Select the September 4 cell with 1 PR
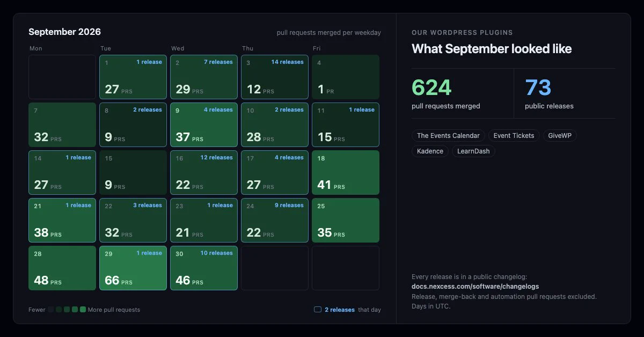The height and width of the screenshot is (337, 644). click(346, 77)
